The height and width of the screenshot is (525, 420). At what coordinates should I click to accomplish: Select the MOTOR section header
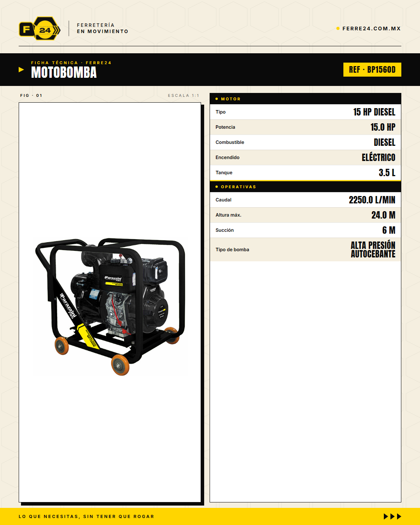pos(305,99)
